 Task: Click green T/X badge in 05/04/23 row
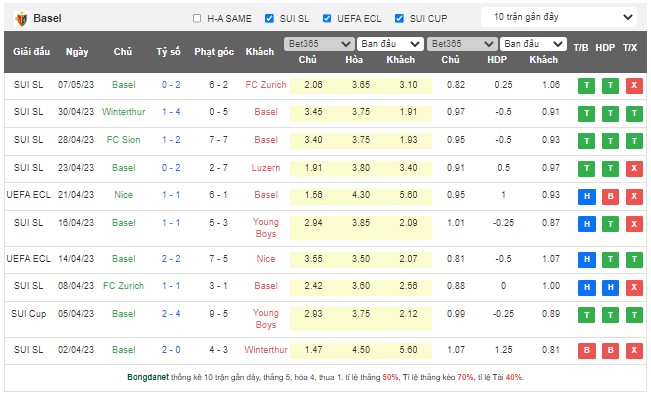(x=634, y=315)
